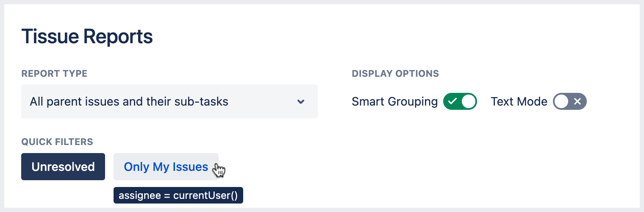Click the REPORT TYPE section label

[54, 74]
